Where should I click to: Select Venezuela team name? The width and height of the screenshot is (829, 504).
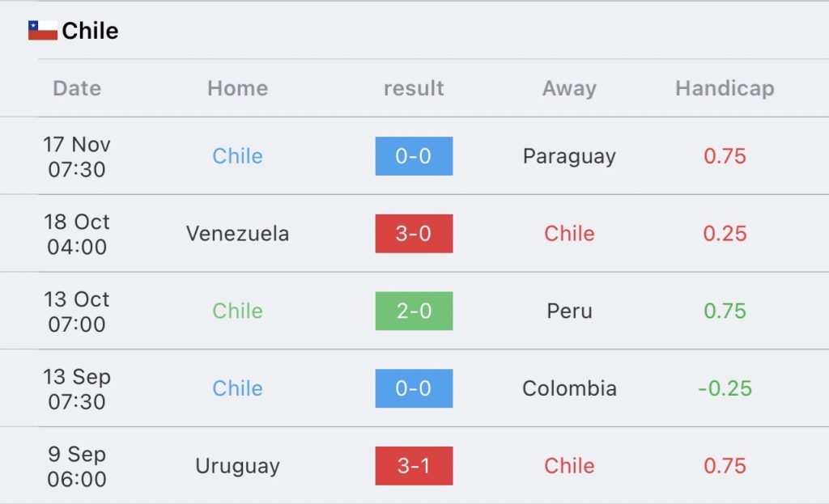point(237,234)
